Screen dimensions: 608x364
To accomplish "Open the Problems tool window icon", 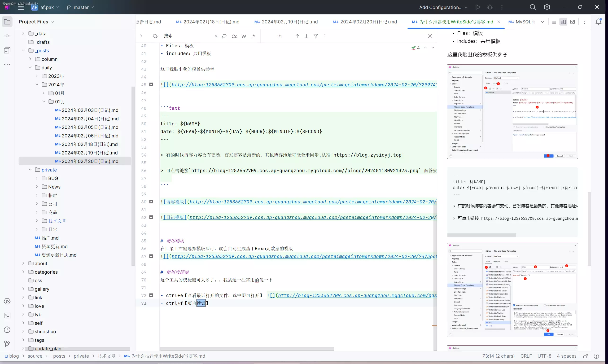I will 7,330.
